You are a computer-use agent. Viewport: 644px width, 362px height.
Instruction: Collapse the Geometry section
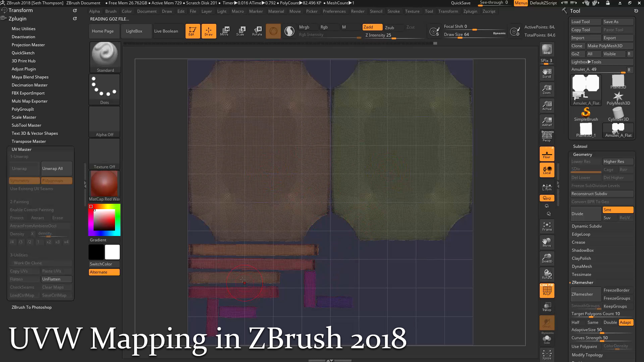582,155
